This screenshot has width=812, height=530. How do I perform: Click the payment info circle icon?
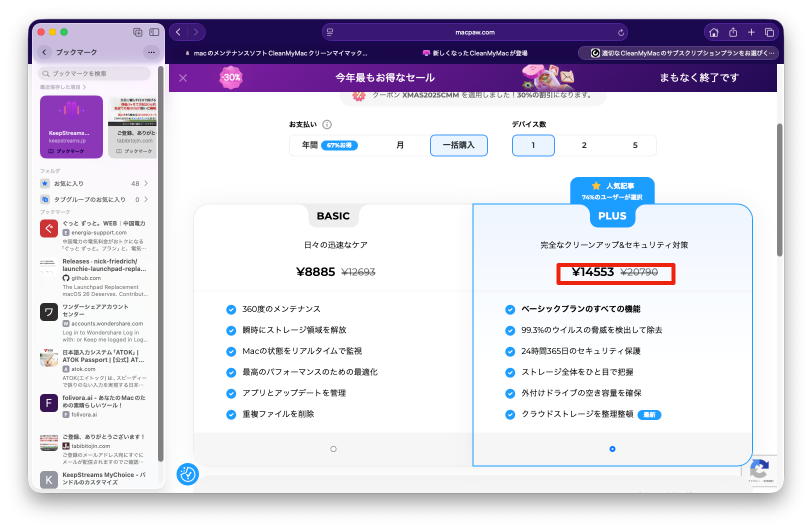pos(327,124)
